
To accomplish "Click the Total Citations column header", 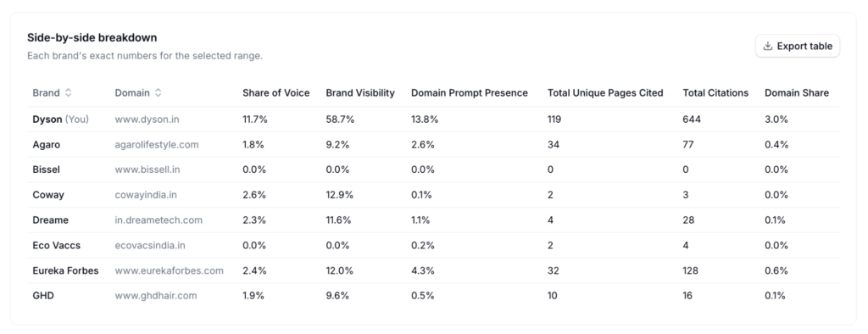I will pyautogui.click(x=715, y=93).
